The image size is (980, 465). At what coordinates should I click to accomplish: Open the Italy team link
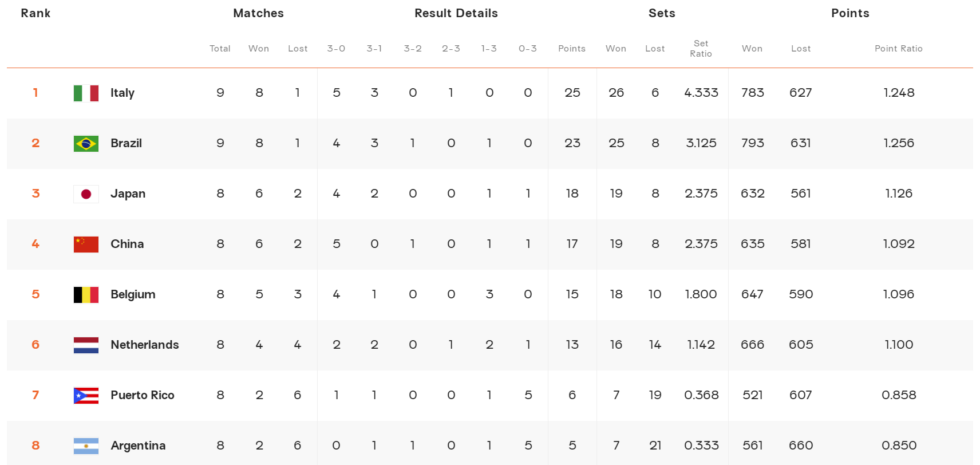pyautogui.click(x=122, y=93)
